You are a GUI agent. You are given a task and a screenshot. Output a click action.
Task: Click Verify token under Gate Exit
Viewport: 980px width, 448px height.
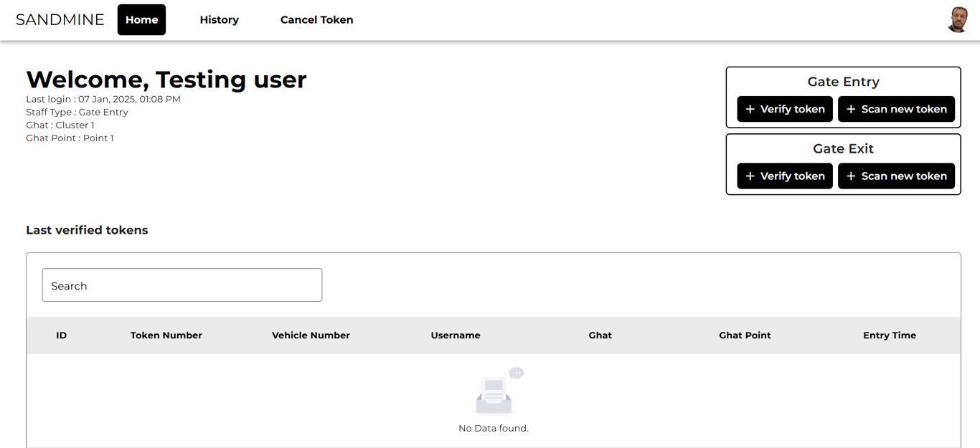coord(785,176)
